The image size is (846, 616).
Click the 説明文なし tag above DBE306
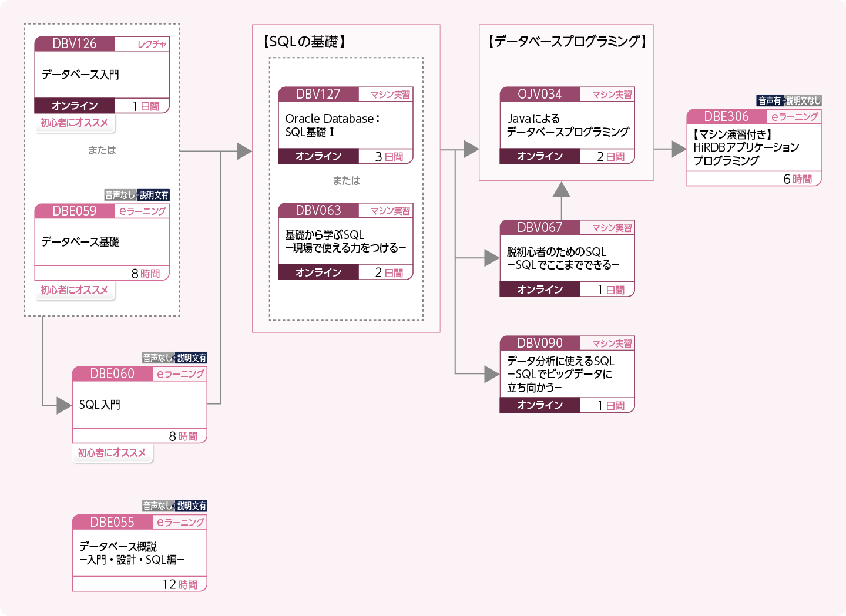coord(803,100)
